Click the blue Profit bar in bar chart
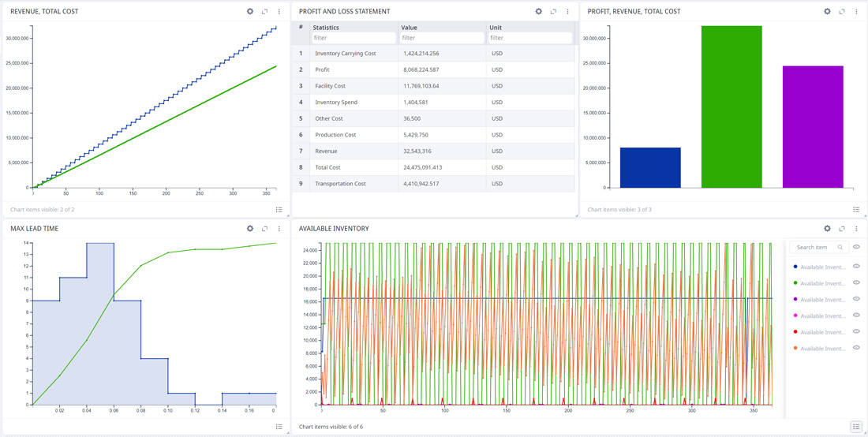The image size is (868, 437). (x=650, y=167)
